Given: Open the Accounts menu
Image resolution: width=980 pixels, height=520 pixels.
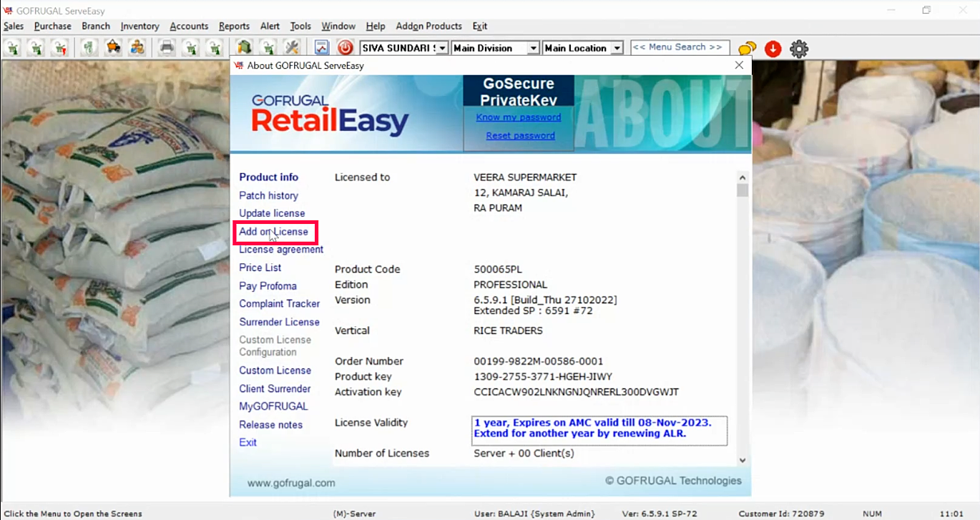Looking at the screenshot, I should coord(189,26).
